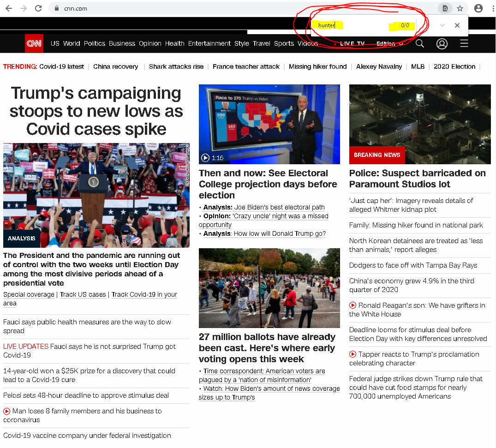Open trending topic Shark attacks rise
The width and height of the screenshot is (496, 448).
(176, 67)
